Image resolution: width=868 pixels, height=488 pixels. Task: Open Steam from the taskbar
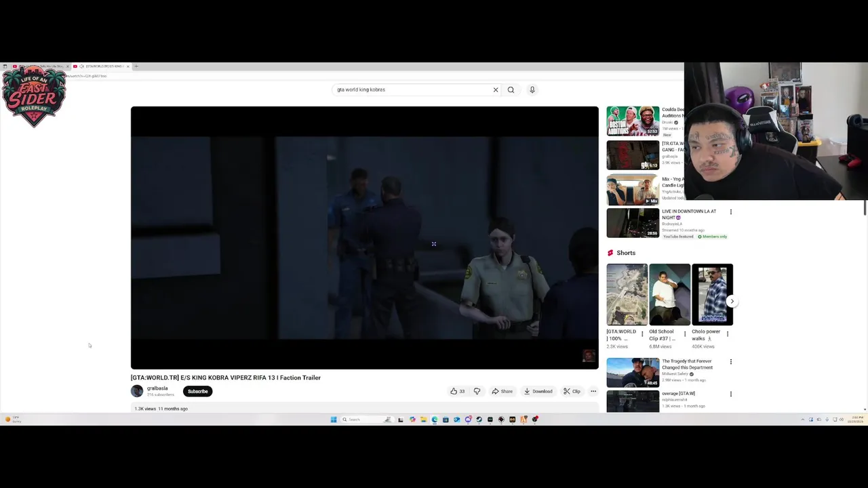coord(479,420)
